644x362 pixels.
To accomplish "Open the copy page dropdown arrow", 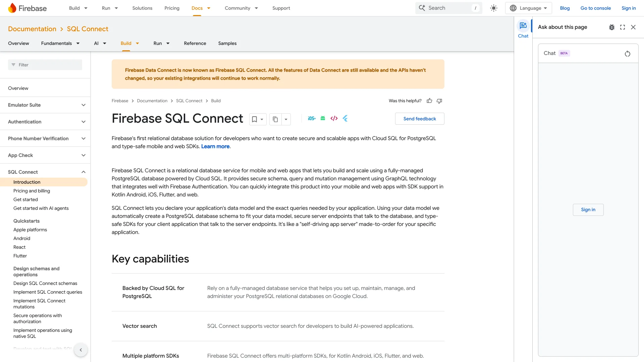I will pos(286,119).
